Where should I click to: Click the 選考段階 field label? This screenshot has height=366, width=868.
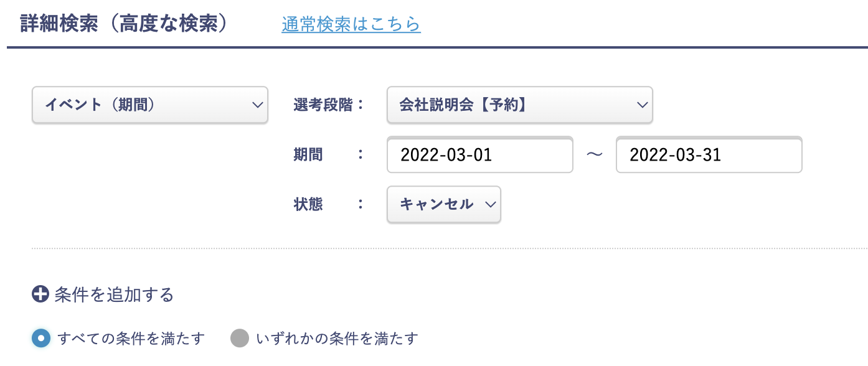320,105
